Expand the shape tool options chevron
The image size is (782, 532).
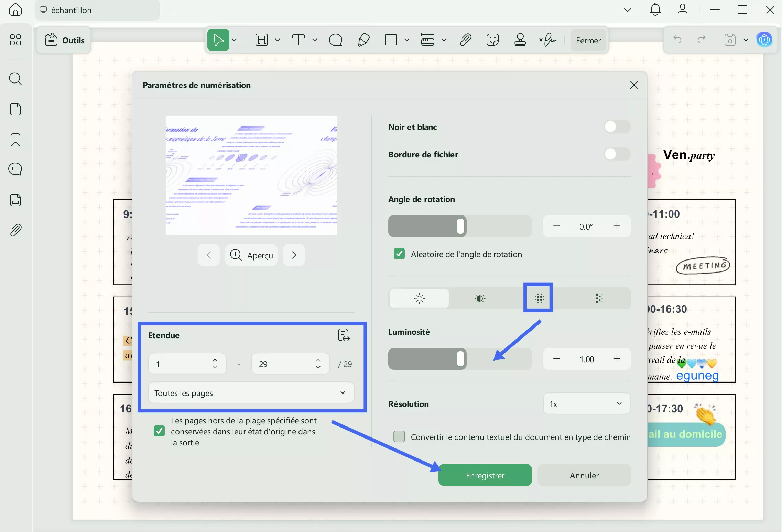point(407,40)
